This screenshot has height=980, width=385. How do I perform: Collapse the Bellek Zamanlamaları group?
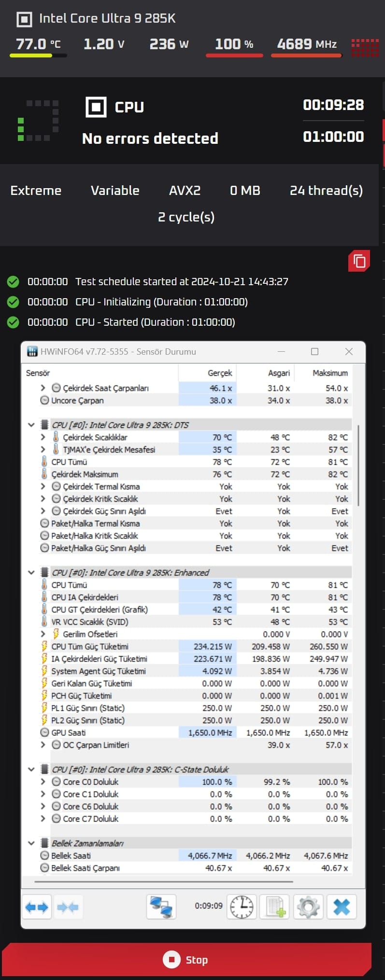click(x=31, y=843)
